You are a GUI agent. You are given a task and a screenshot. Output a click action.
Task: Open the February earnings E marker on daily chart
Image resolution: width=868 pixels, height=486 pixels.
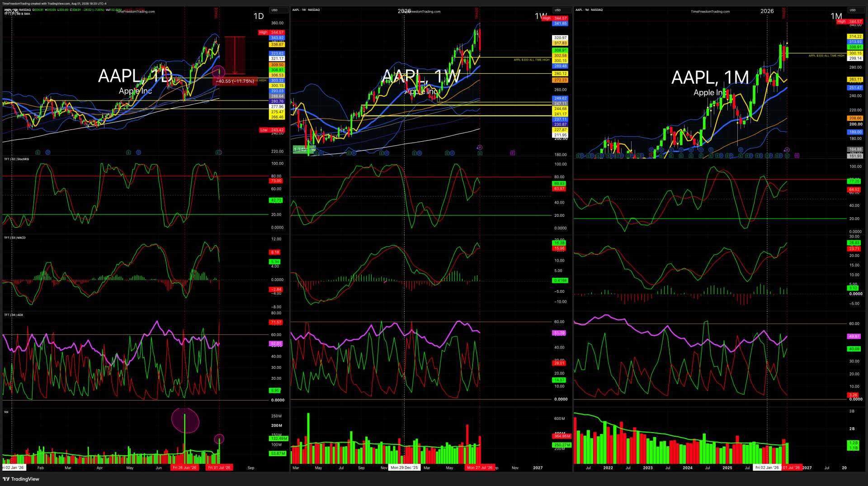pyautogui.click(x=38, y=152)
